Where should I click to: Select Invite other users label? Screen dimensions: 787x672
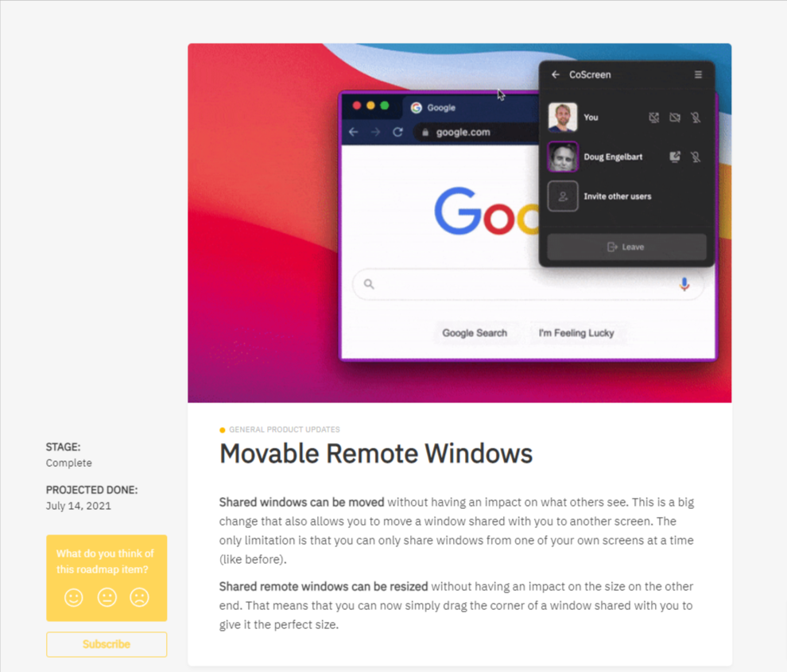[x=618, y=196]
